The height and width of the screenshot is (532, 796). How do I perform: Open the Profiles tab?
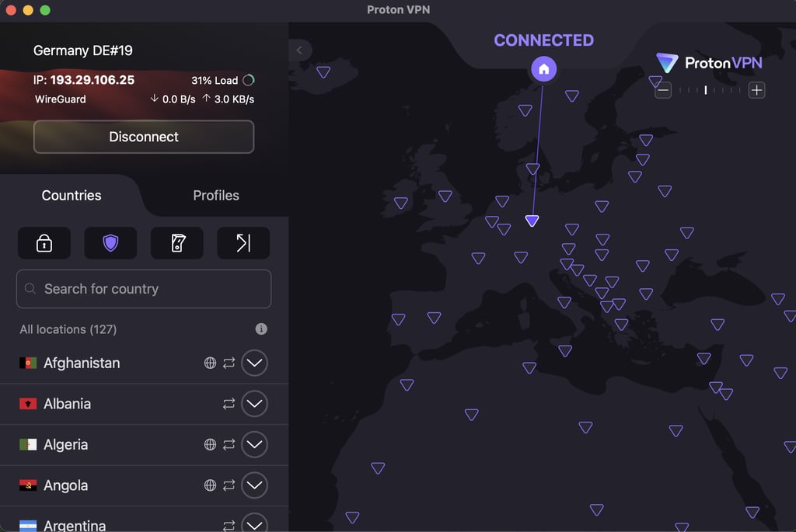tap(216, 195)
